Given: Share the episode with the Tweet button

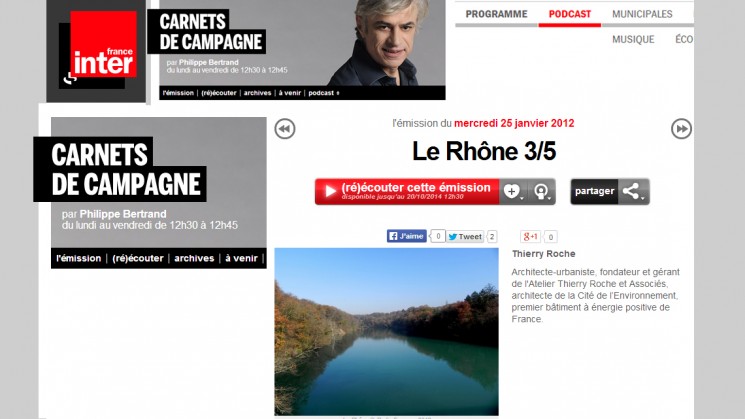Looking at the screenshot, I should click(465, 237).
